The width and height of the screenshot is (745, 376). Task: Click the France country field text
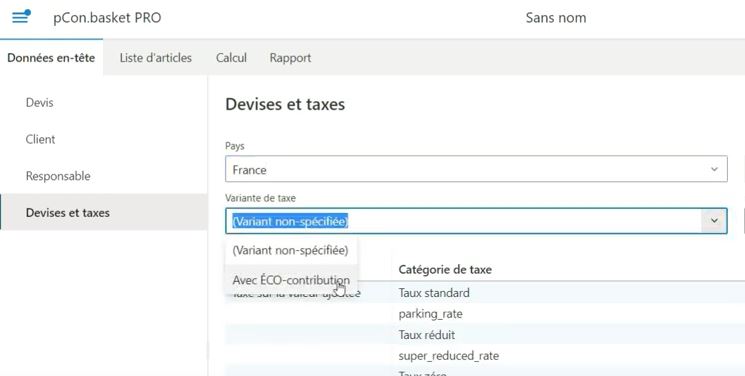click(249, 170)
